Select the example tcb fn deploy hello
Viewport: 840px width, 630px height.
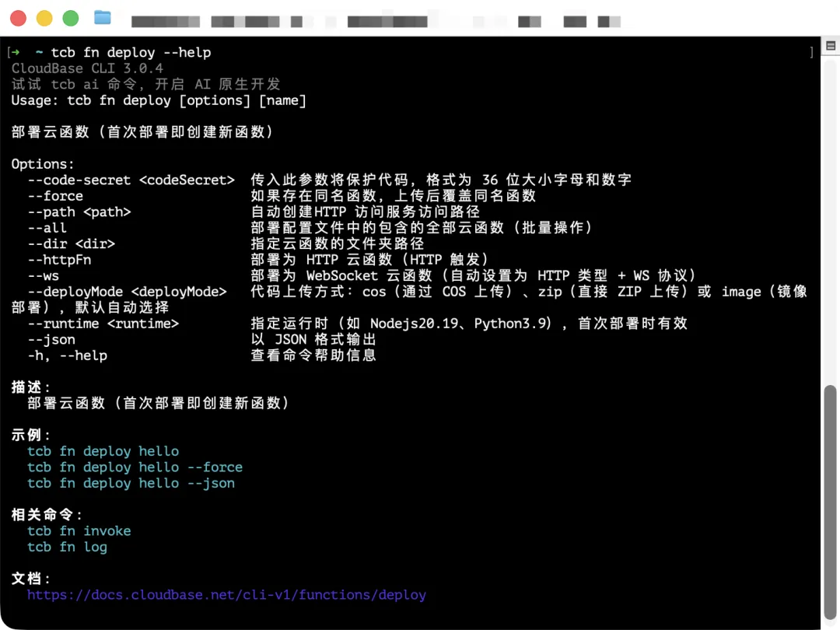click(x=101, y=451)
